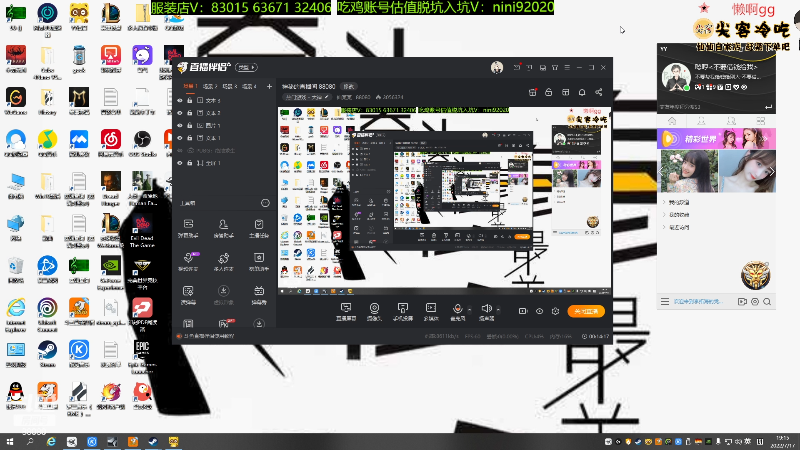This screenshot has height=450, width=800.
Task: Click the gift box icon with red dot
Action: point(532,92)
